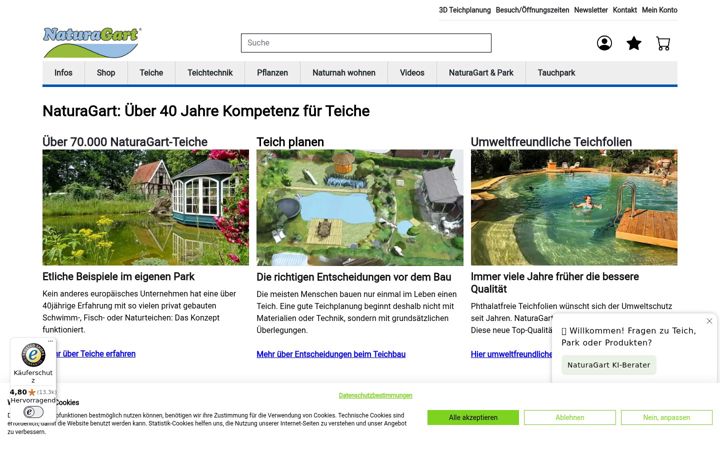Viewport: 720px width, 450px height.
Task: Open the Pflanzen menu
Action: tap(272, 73)
